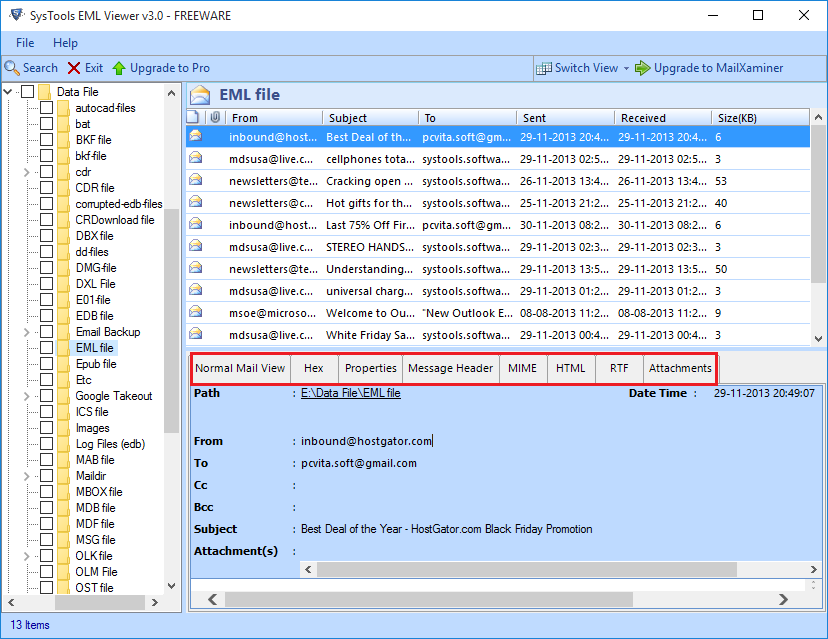Click the green Upgrade to Pro arrow icon
This screenshot has width=828, height=639.
119,68
